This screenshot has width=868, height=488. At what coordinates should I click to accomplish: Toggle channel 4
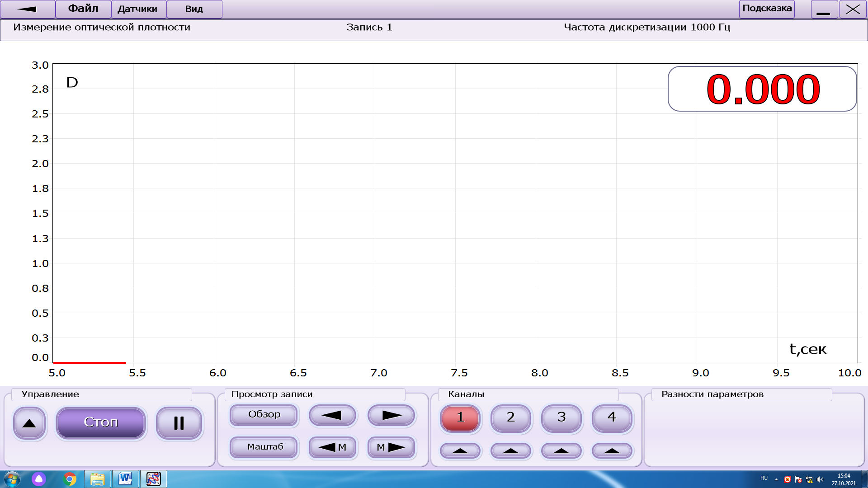[612, 418]
